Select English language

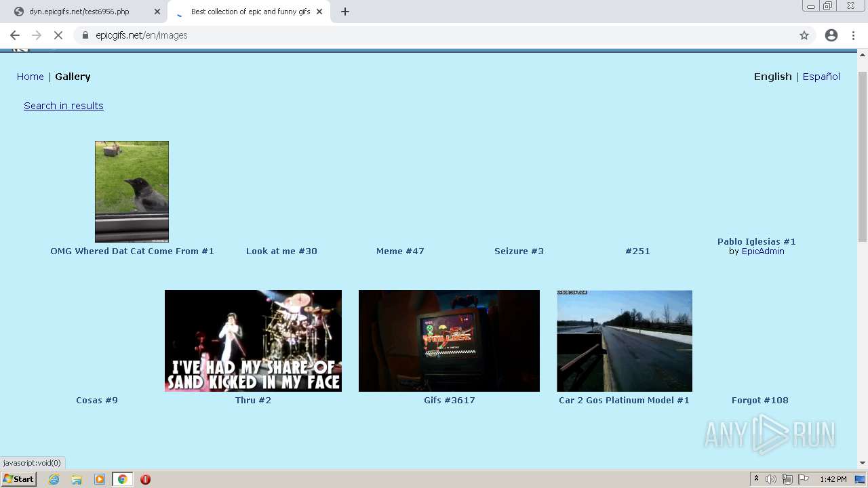[x=773, y=77]
